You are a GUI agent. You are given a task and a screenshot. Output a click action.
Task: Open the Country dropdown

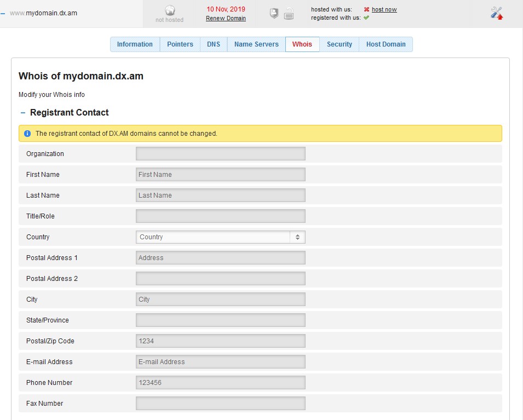[x=220, y=237]
